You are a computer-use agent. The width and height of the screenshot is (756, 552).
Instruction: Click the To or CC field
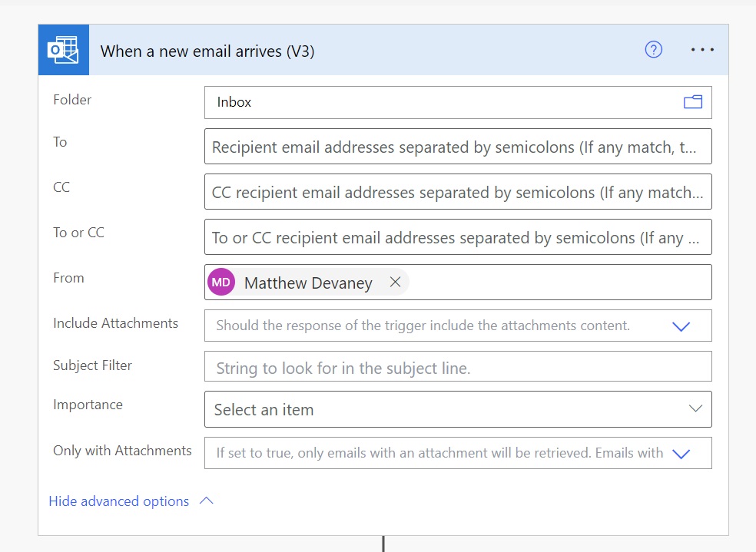[x=457, y=236]
